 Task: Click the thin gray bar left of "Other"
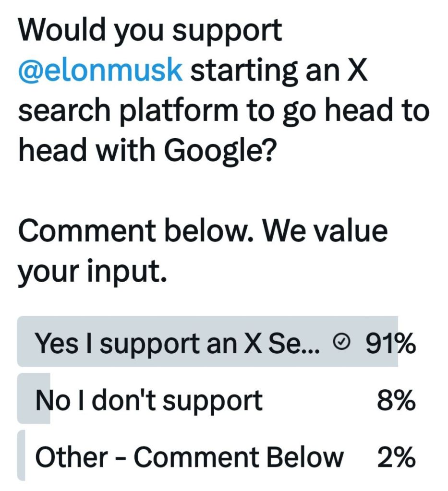point(21,455)
